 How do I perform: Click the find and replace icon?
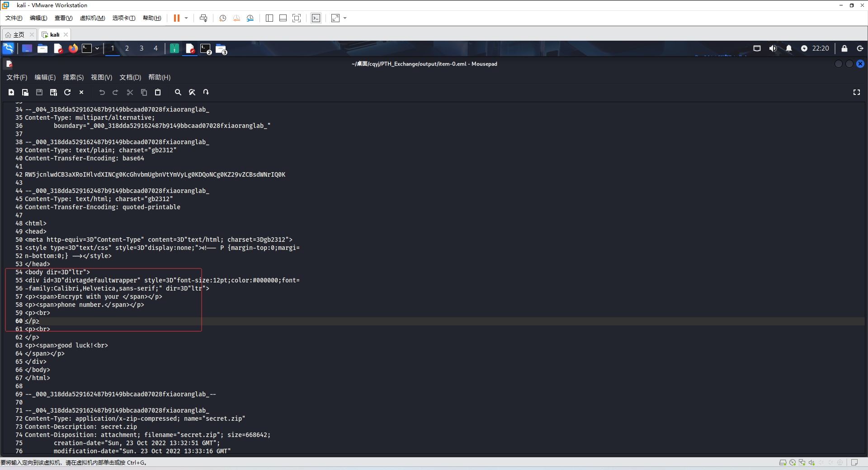coord(192,92)
